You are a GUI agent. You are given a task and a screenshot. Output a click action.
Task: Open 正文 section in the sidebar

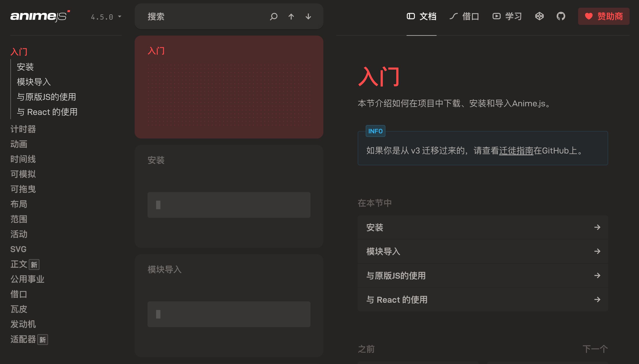19,264
